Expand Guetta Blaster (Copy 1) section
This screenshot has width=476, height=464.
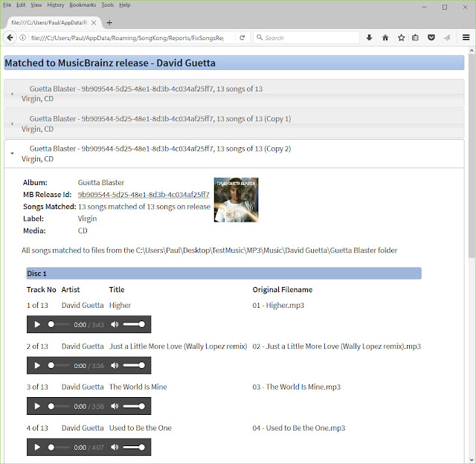(x=234, y=123)
